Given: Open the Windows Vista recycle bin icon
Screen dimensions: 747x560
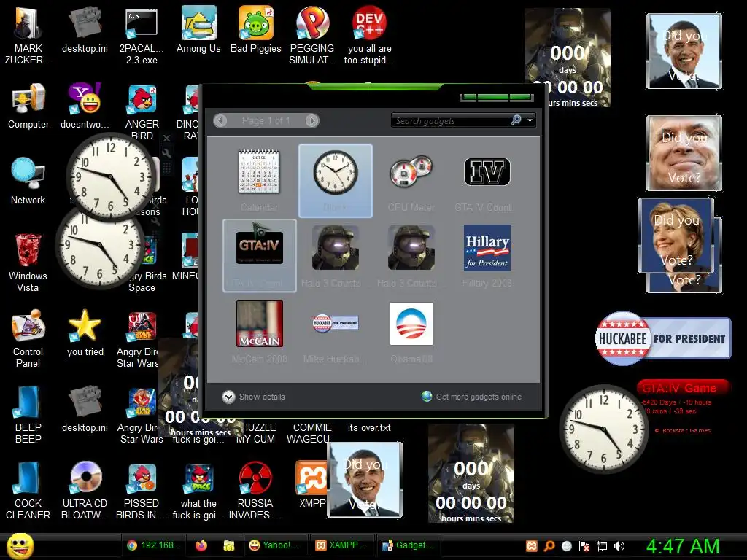Looking at the screenshot, I should tap(28, 262).
